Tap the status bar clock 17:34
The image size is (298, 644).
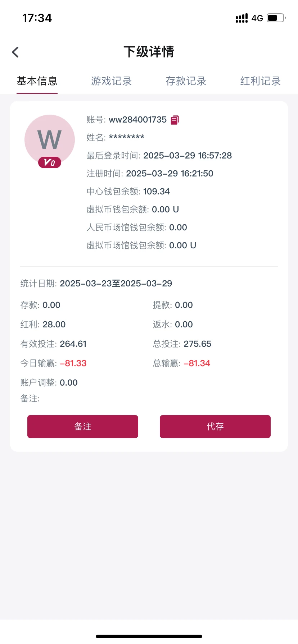[37, 18]
